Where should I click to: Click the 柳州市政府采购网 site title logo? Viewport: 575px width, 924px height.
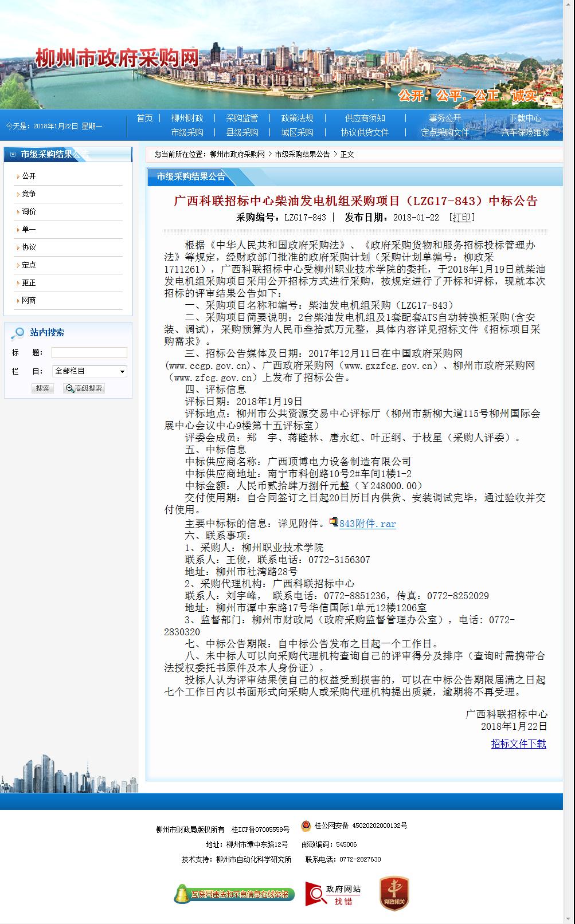[x=118, y=58]
